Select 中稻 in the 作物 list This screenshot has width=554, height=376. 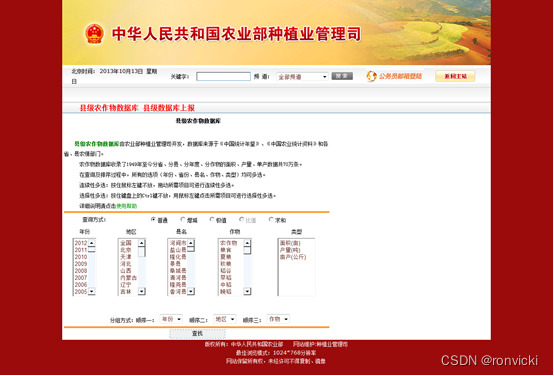[226, 285]
